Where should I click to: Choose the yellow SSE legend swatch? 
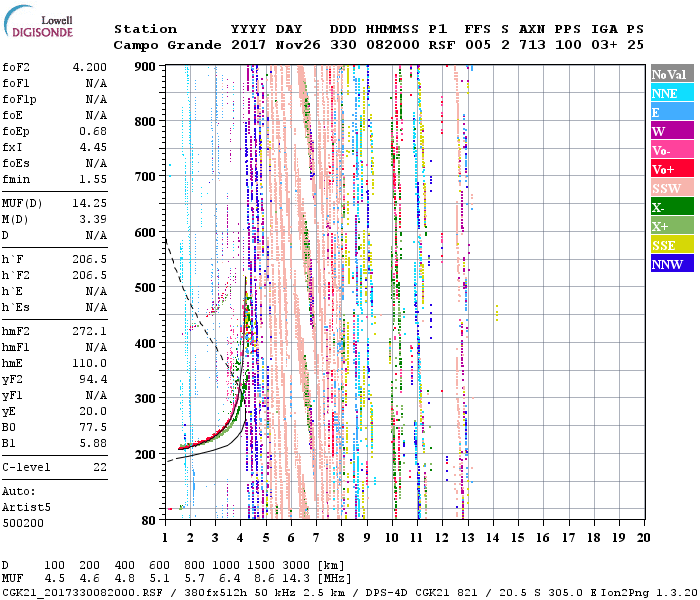672,245
